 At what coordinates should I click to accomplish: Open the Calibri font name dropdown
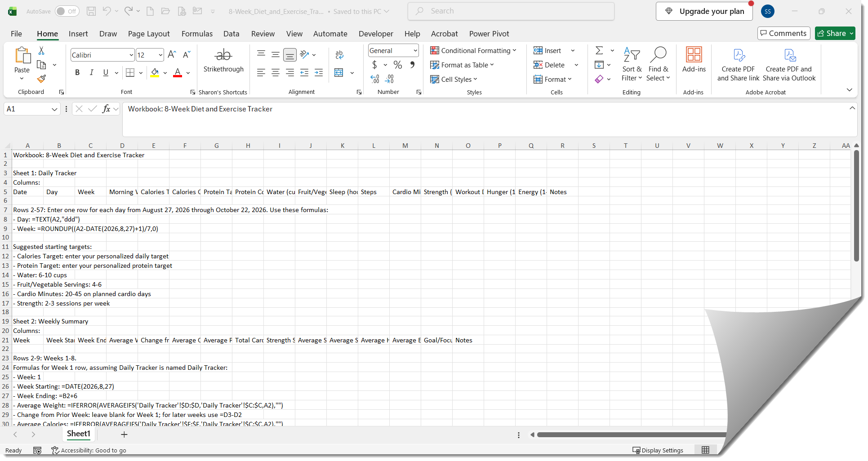point(131,55)
